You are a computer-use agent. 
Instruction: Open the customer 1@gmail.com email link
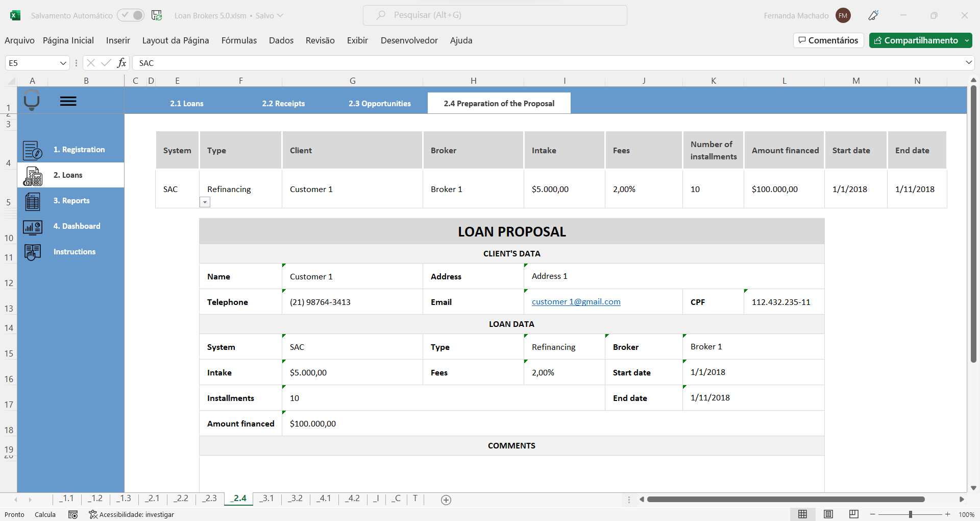(576, 301)
